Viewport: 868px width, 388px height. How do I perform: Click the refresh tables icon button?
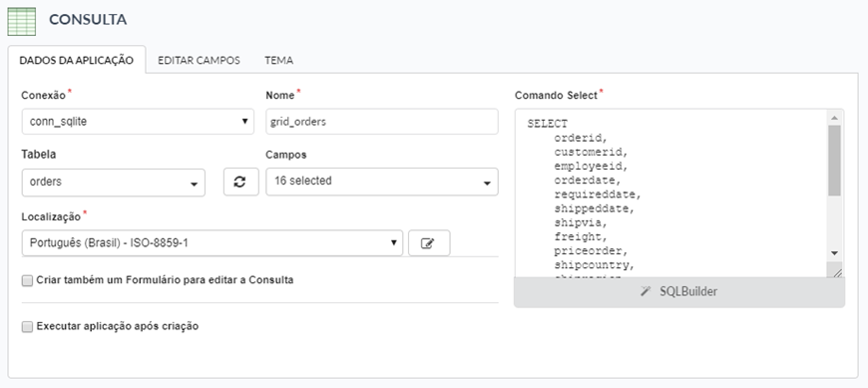coord(240,183)
